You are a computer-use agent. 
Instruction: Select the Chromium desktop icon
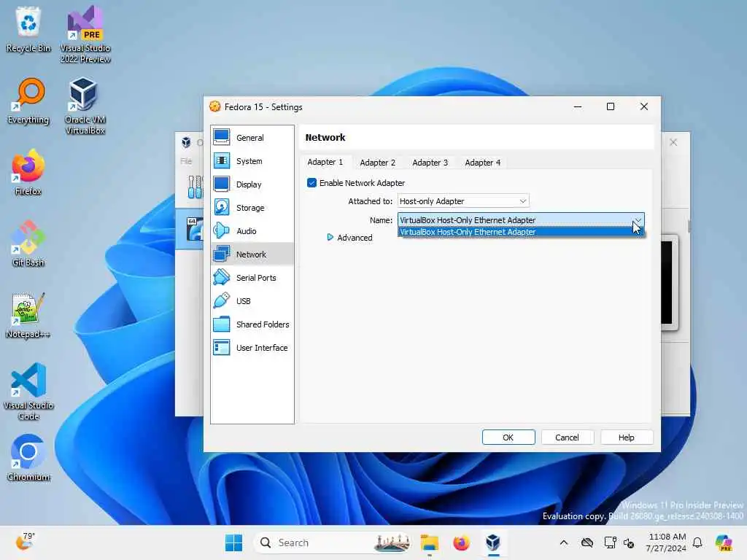pos(28,458)
